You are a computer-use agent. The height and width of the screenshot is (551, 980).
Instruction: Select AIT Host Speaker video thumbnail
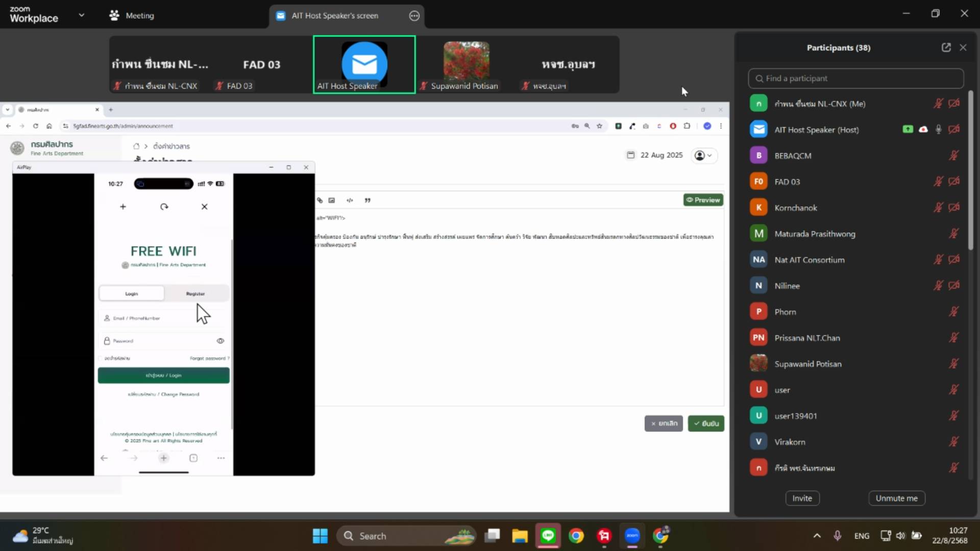point(364,64)
